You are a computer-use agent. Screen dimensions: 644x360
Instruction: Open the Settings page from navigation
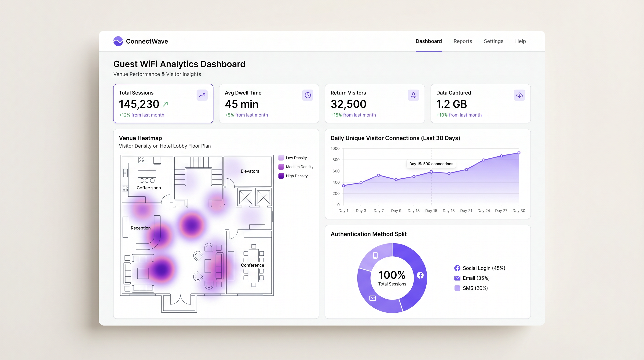tap(494, 41)
